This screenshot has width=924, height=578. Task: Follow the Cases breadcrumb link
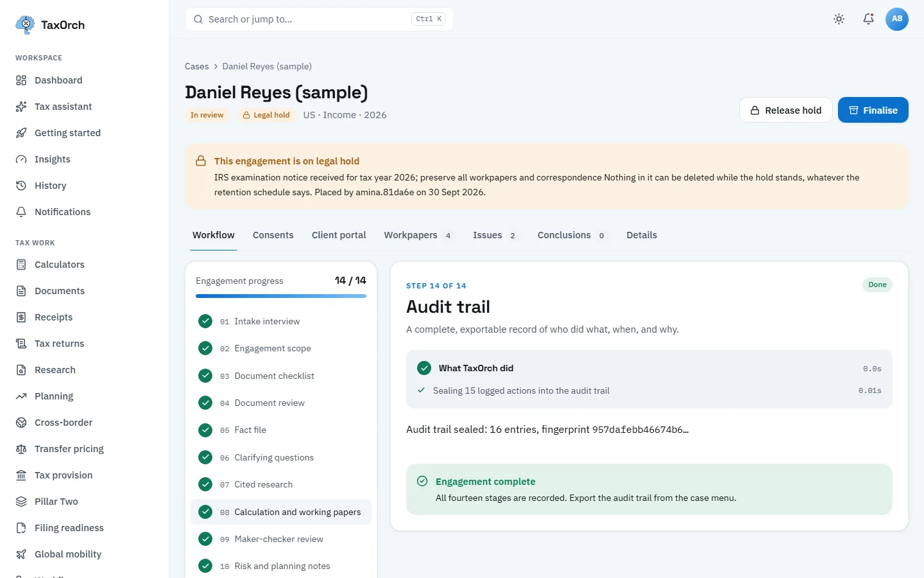(197, 66)
